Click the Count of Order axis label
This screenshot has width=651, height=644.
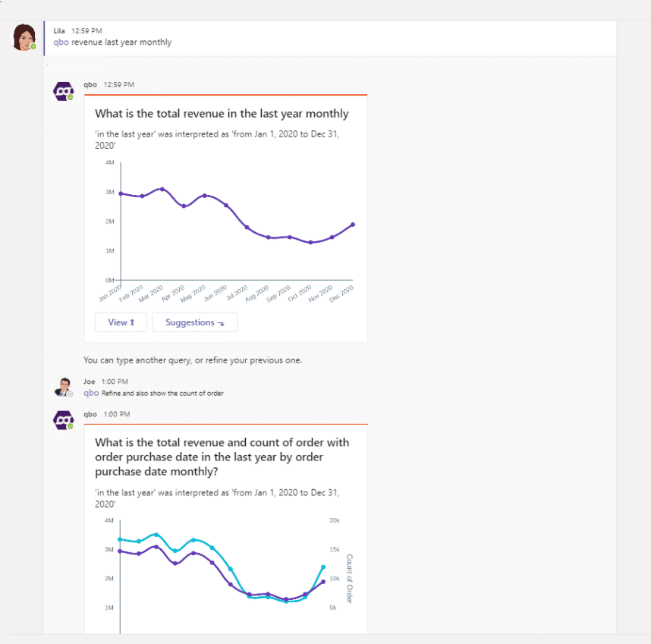tap(350, 579)
